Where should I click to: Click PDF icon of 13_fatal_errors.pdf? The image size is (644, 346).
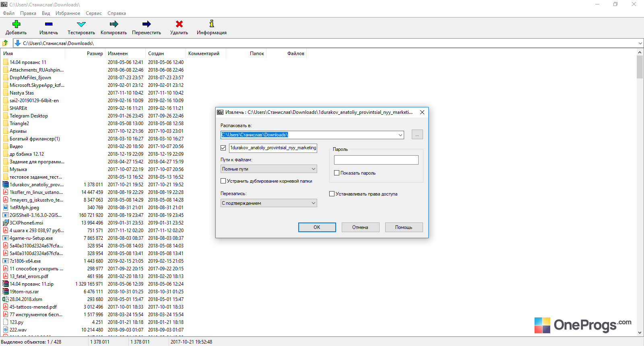(6, 276)
